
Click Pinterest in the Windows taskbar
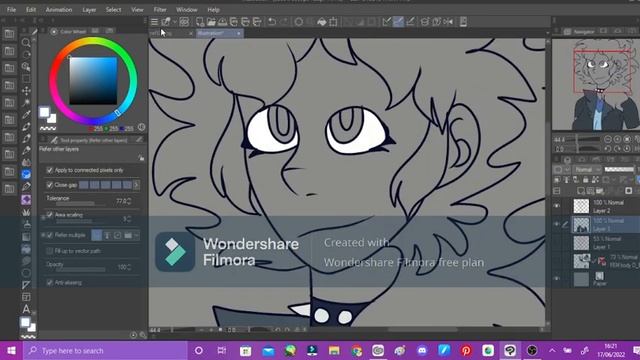[x=466, y=350]
